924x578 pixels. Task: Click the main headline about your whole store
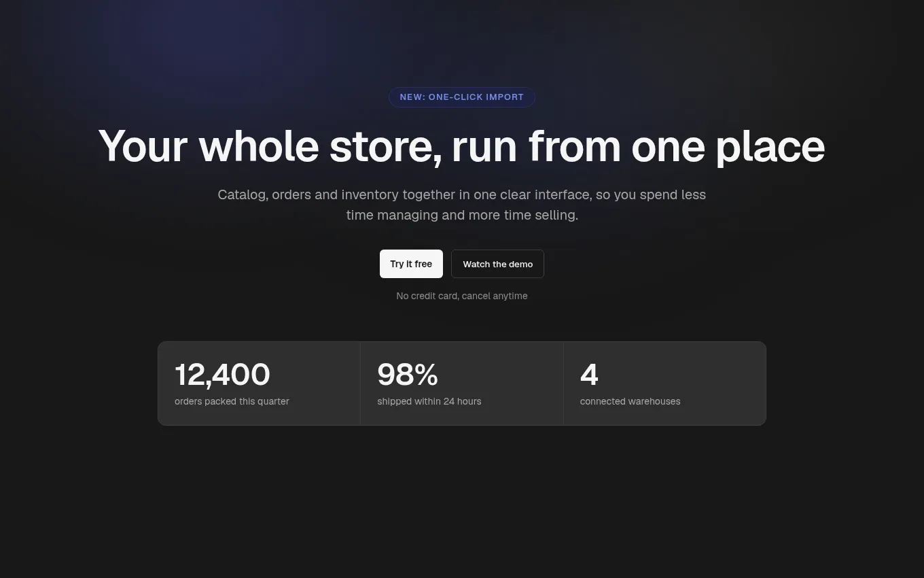pyautogui.click(x=462, y=146)
